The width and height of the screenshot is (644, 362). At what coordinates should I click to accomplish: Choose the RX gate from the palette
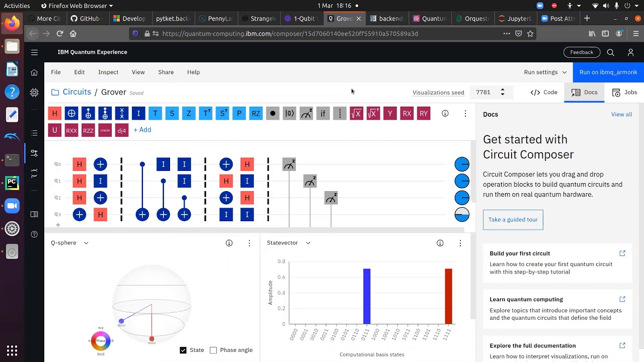[407, 114]
